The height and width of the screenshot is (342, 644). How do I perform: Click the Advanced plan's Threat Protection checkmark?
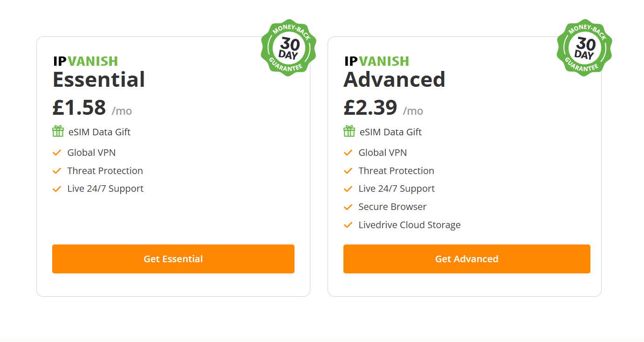click(x=348, y=171)
